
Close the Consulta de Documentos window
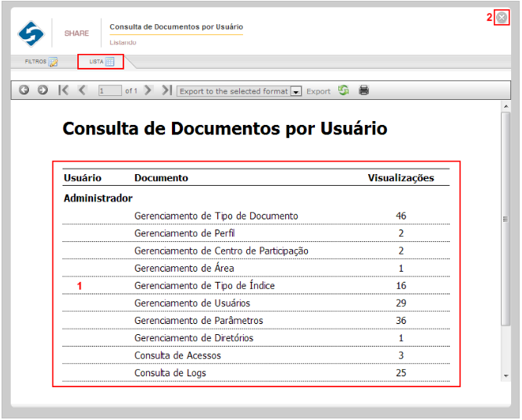click(502, 17)
